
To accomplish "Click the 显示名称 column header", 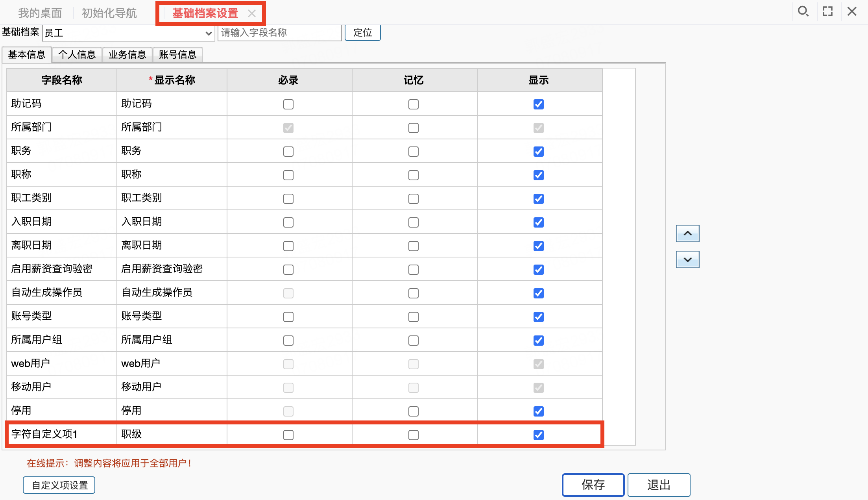I will [x=172, y=80].
